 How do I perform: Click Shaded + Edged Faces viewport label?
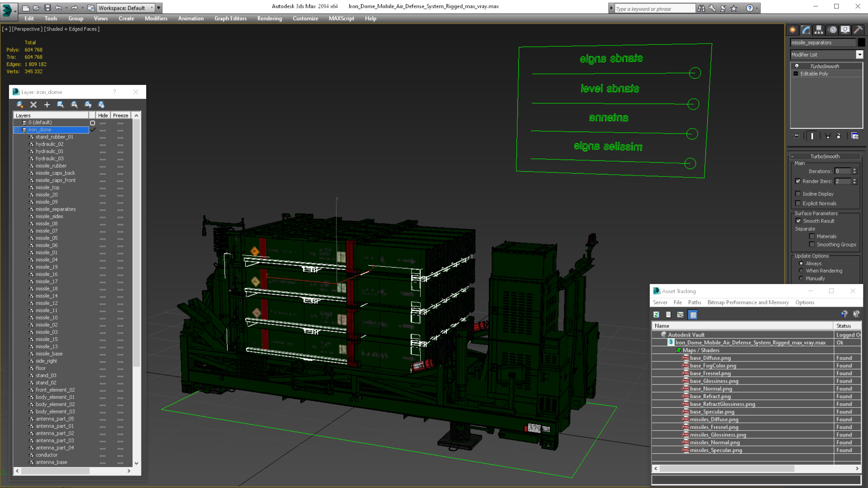coord(72,29)
